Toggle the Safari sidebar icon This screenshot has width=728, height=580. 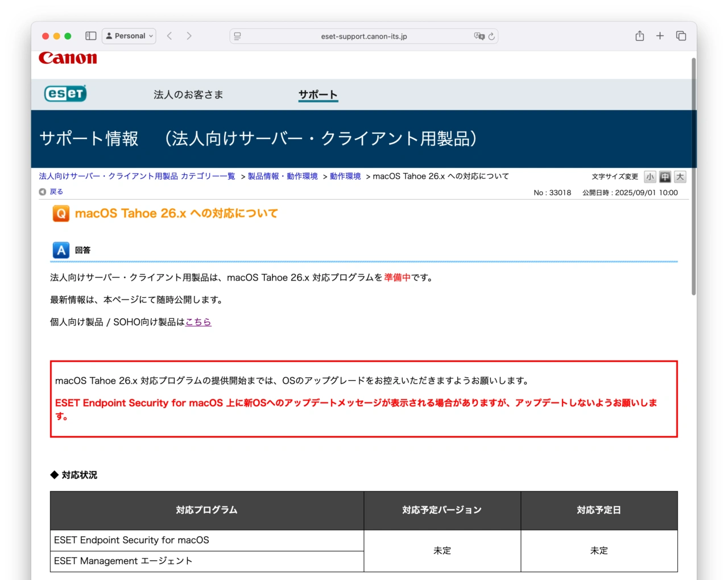pos(90,35)
